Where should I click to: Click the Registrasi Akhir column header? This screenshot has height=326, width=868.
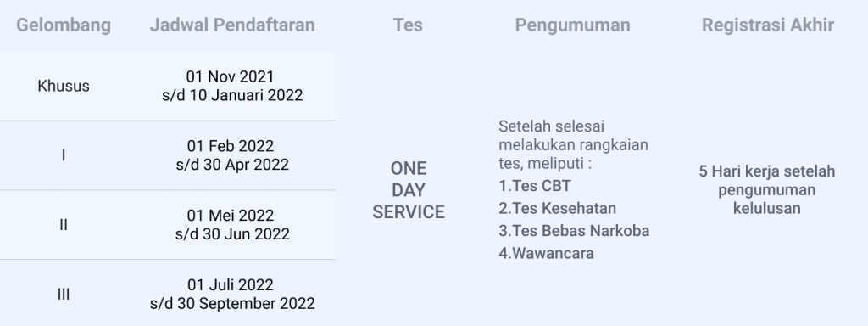pyautogui.click(x=768, y=25)
